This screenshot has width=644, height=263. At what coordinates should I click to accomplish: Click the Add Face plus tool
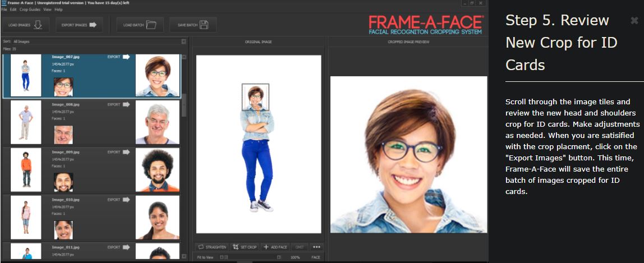pyautogui.click(x=275, y=247)
